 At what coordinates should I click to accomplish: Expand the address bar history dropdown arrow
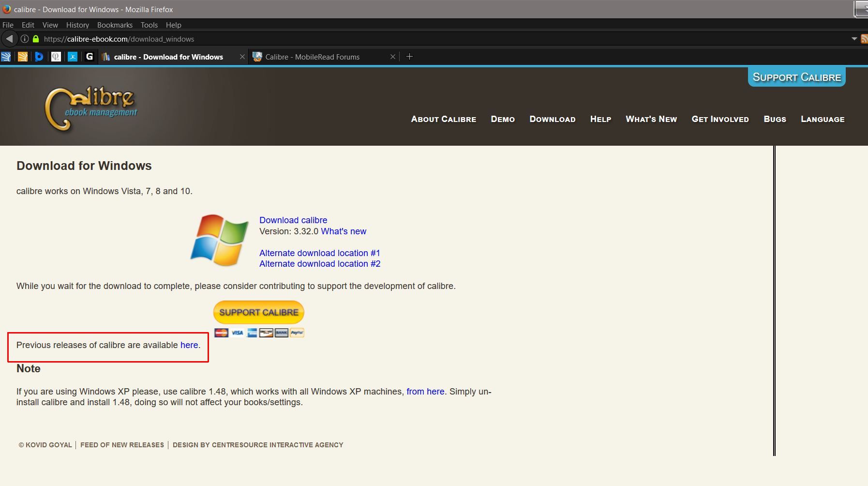coord(854,39)
